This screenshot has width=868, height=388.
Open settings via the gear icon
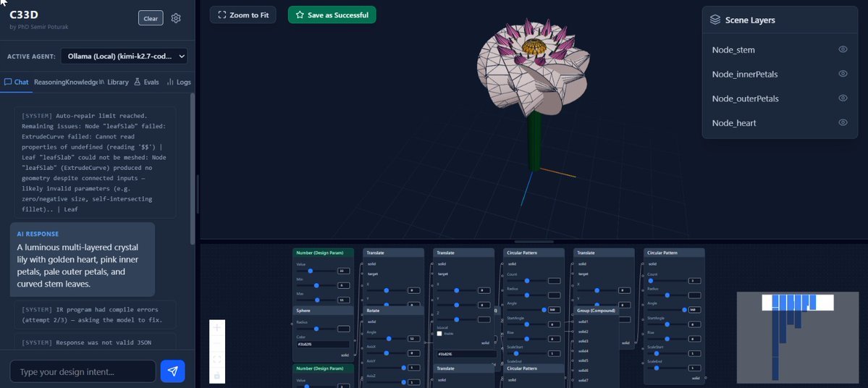pos(176,18)
